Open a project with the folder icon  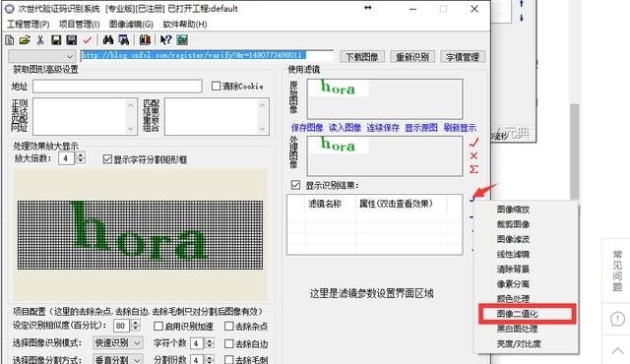pyautogui.click(x=25, y=39)
